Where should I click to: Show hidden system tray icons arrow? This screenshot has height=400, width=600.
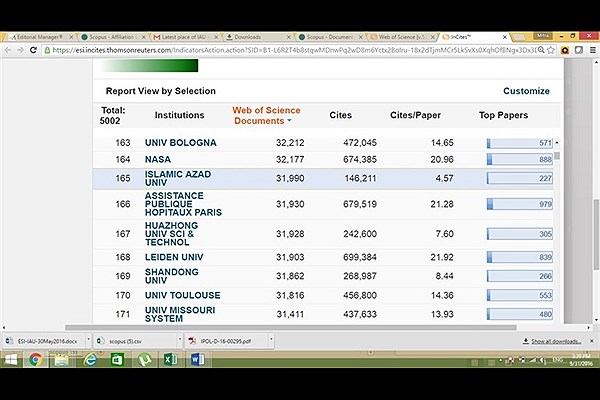[x=501, y=360]
